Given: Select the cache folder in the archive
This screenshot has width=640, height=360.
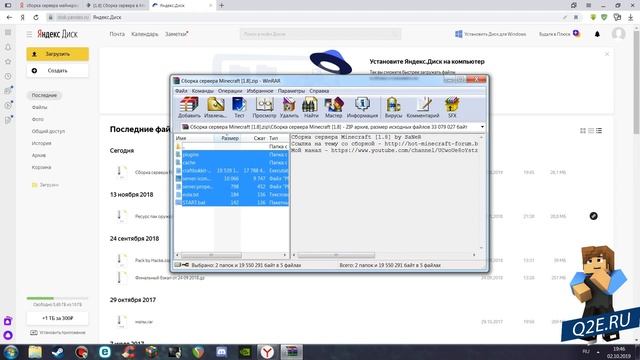Looking at the screenshot, I should coord(232,162).
